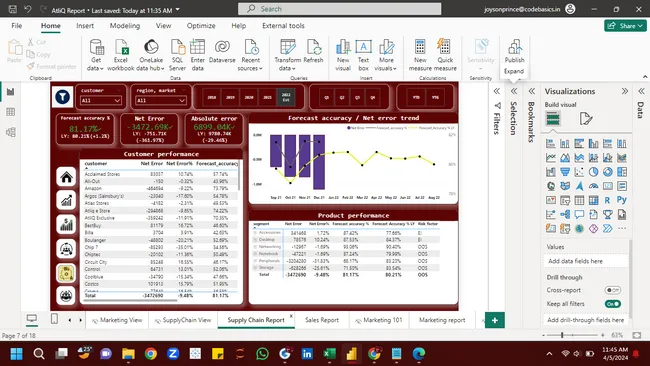Toggle the Cross-report switch
The width and height of the screenshot is (650, 366).
click(x=612, y=290)
